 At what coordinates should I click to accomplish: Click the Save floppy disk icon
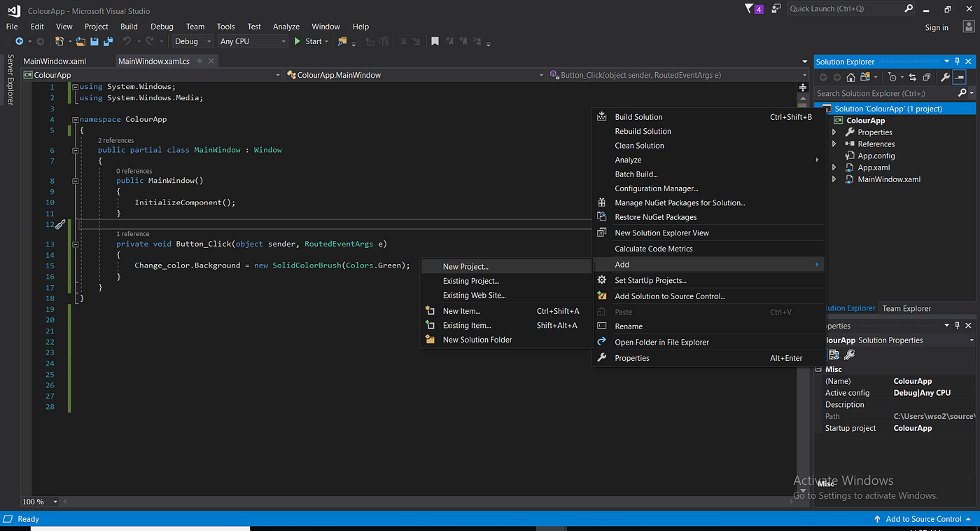pyautogui.click(x=96, y=41)
